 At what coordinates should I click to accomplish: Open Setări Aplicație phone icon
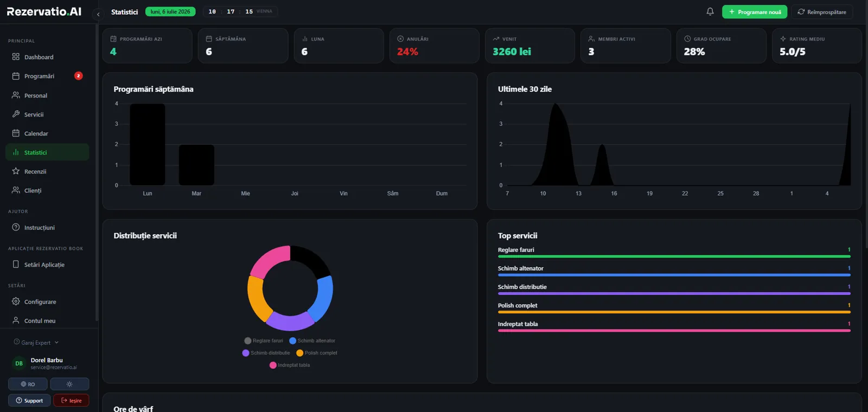point(16,265)
